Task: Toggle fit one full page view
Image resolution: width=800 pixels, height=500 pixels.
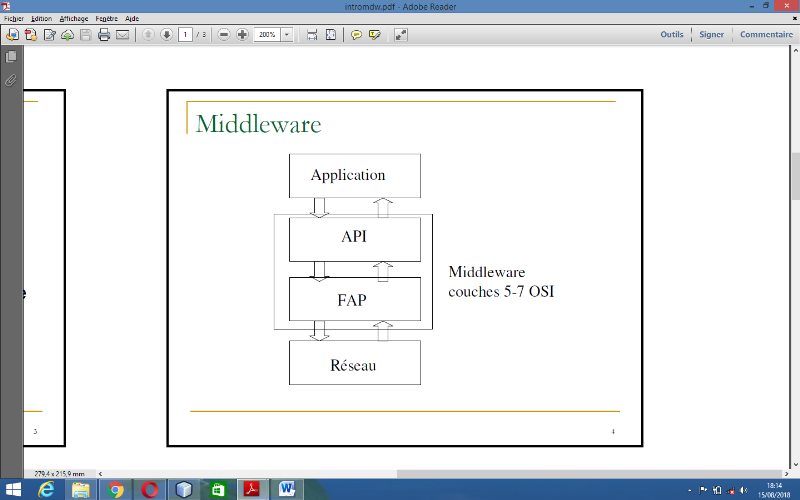Action: click(331, 35)
